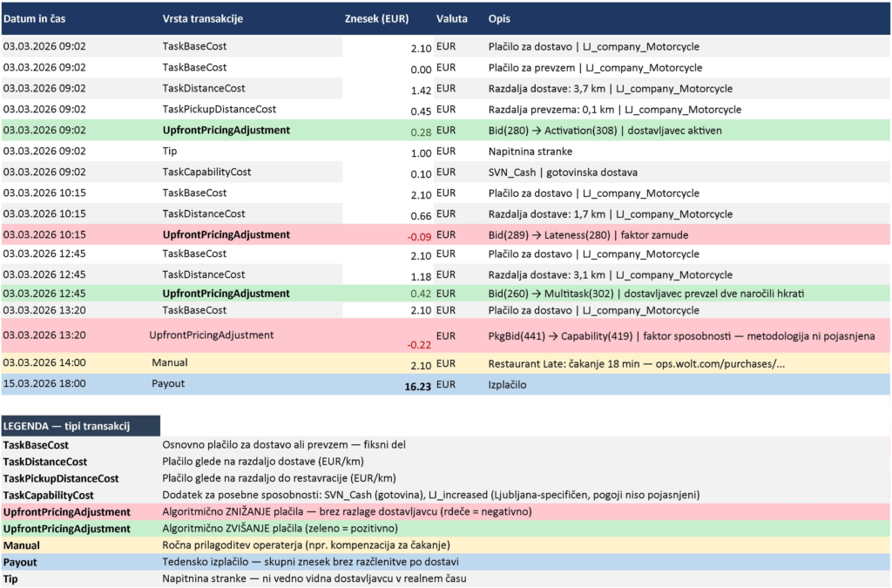Select the 'Vrsta transakcije' column header
Viewport: 892px width, 588px height.
[202, 18]
